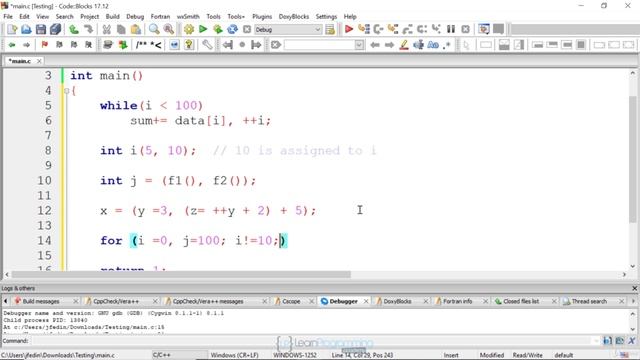Viewport: 640px width, 360px height.
Task: Toggle fold marker on line 4
Action: [x=67, y=91]
